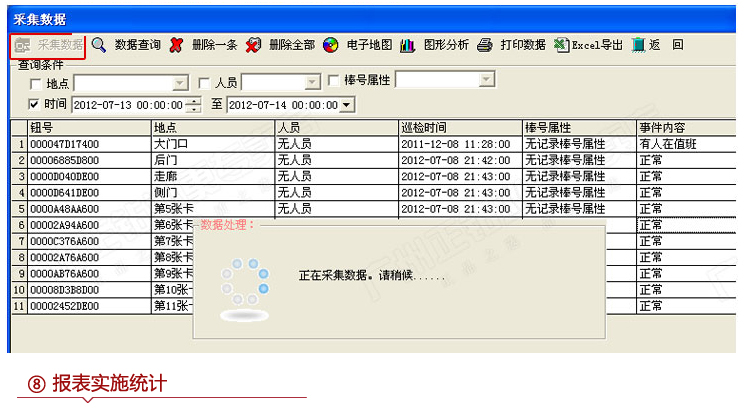Select row 1 number header
This screenshot has width=750, height=409.
[x=20, y=144]
